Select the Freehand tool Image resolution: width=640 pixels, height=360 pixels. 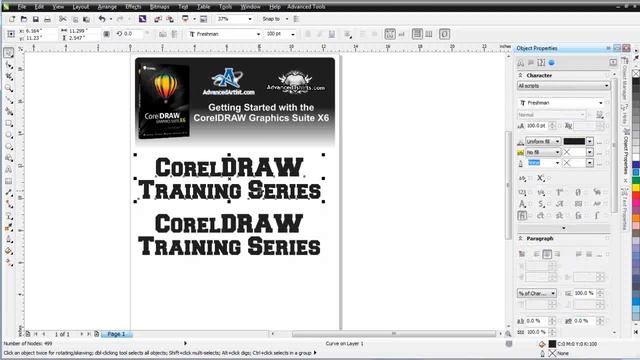tap(9, 100)
